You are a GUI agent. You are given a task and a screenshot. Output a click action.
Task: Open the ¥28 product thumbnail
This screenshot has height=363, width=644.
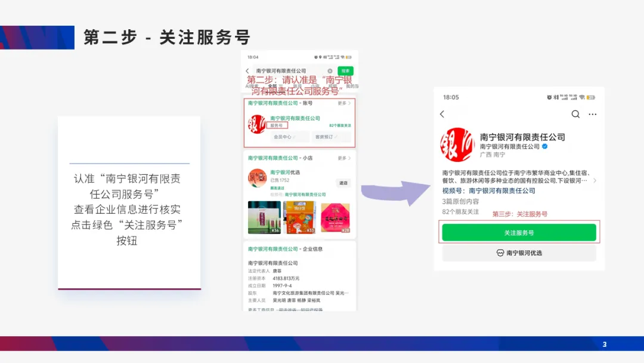pos(335,218)
